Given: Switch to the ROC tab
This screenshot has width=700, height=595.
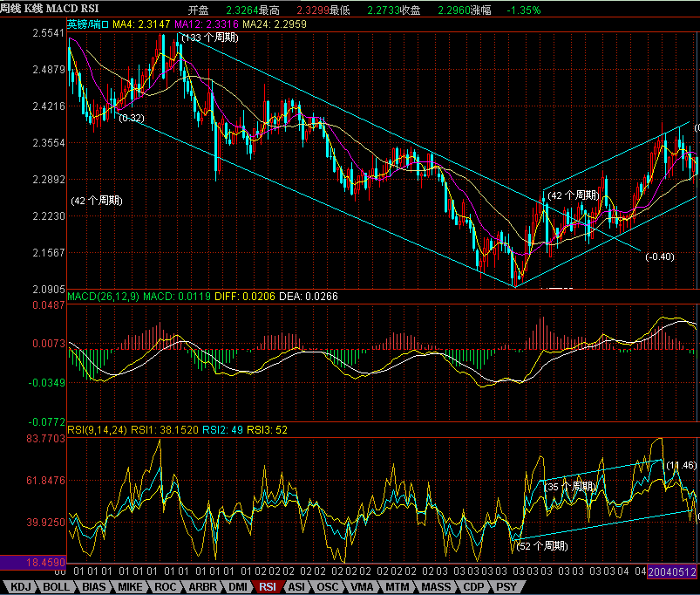Looking at the screenshot, I should [x=169, y=587].
